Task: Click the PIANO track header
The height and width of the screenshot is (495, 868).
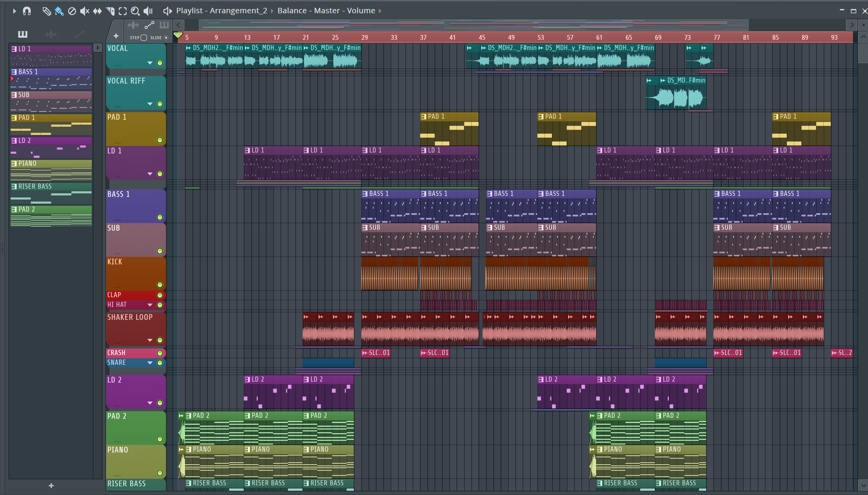Action: pyautogui.click(x=136, y=461)
